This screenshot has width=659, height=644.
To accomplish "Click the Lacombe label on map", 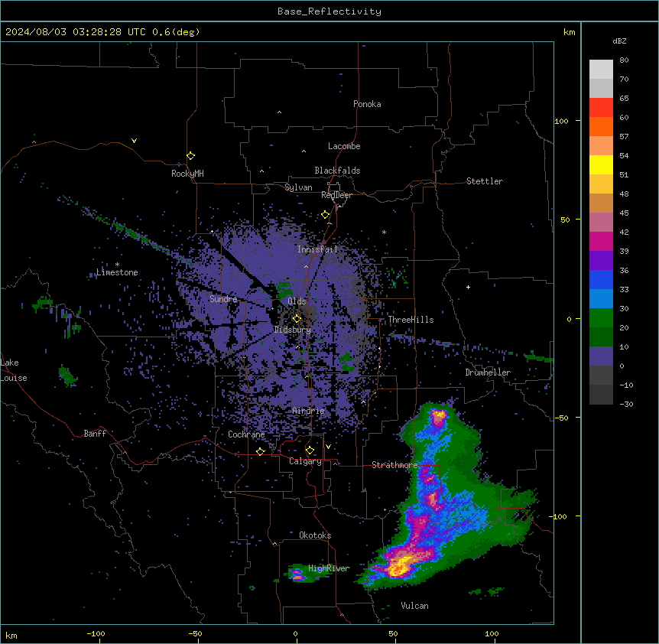I will coord(344,146).
